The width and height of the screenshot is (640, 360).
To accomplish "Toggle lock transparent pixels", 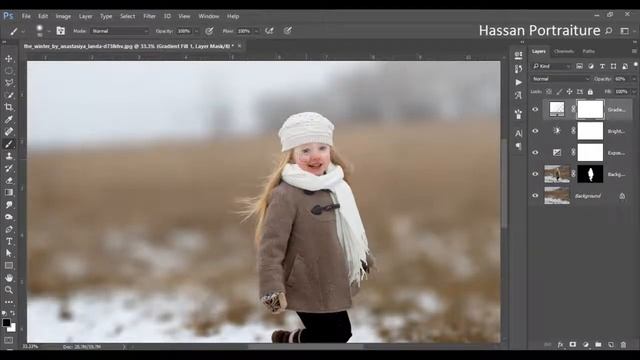I will click(549, 92).
